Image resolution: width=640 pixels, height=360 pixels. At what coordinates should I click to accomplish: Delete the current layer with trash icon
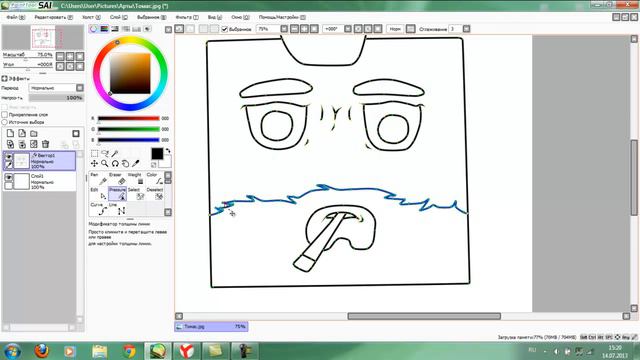(46, 144)
